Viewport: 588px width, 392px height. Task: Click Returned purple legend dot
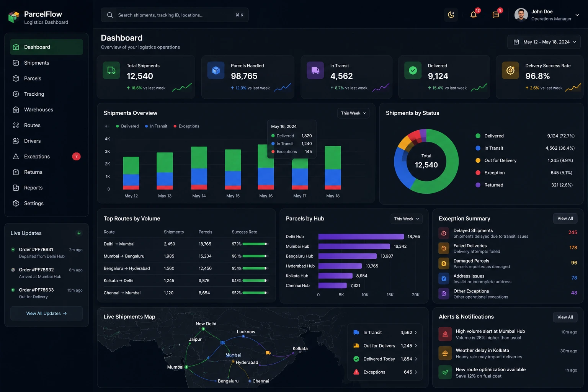pos(478,185)
